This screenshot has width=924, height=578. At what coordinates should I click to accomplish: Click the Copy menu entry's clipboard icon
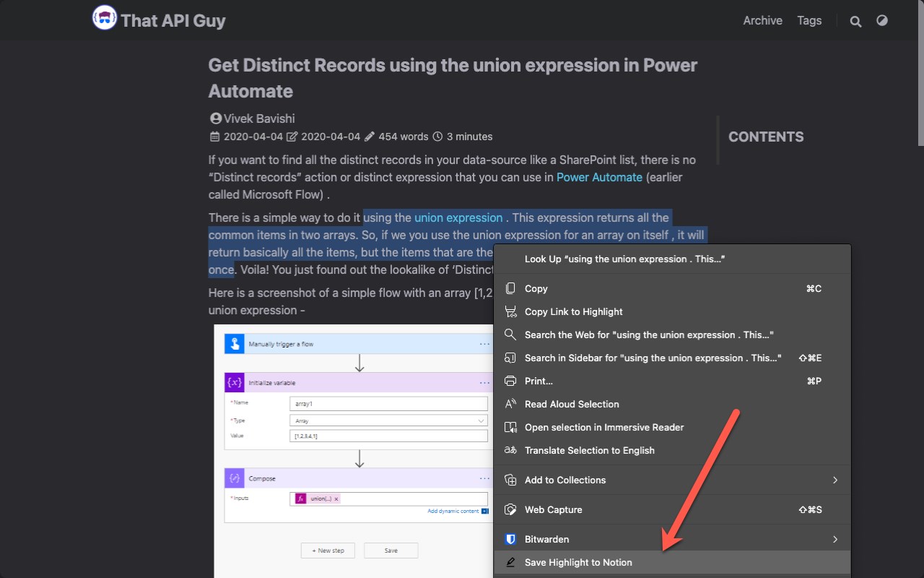tap(510, 288)
